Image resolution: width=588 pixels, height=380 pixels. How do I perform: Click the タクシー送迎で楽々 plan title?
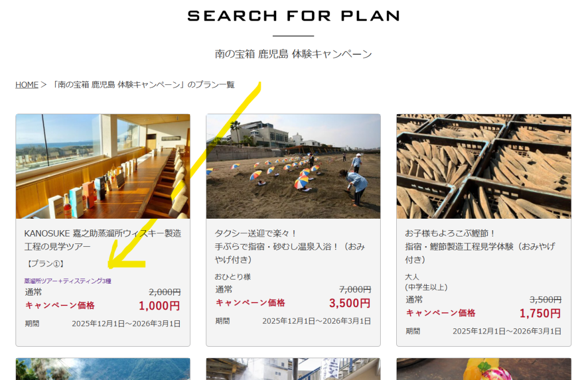coord(290,246)
